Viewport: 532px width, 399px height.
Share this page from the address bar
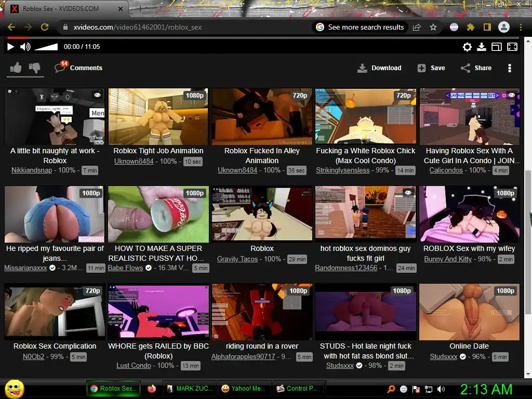417,27
